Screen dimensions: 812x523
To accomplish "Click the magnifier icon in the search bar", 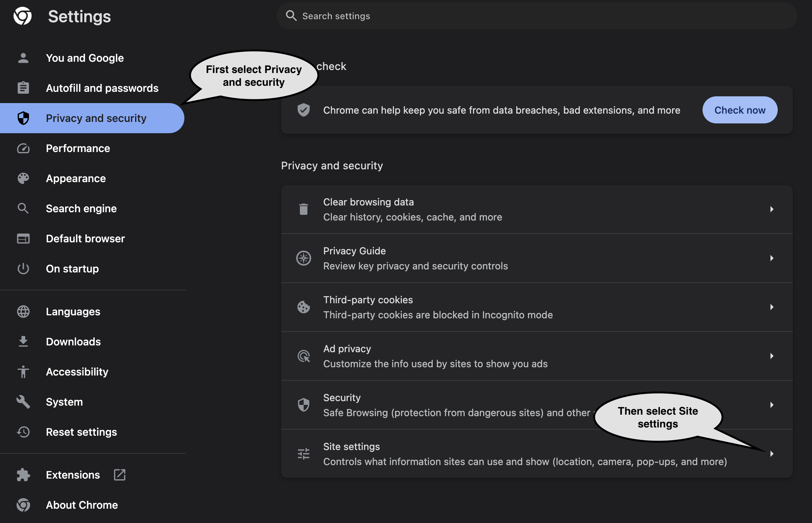I will (291, 16).
